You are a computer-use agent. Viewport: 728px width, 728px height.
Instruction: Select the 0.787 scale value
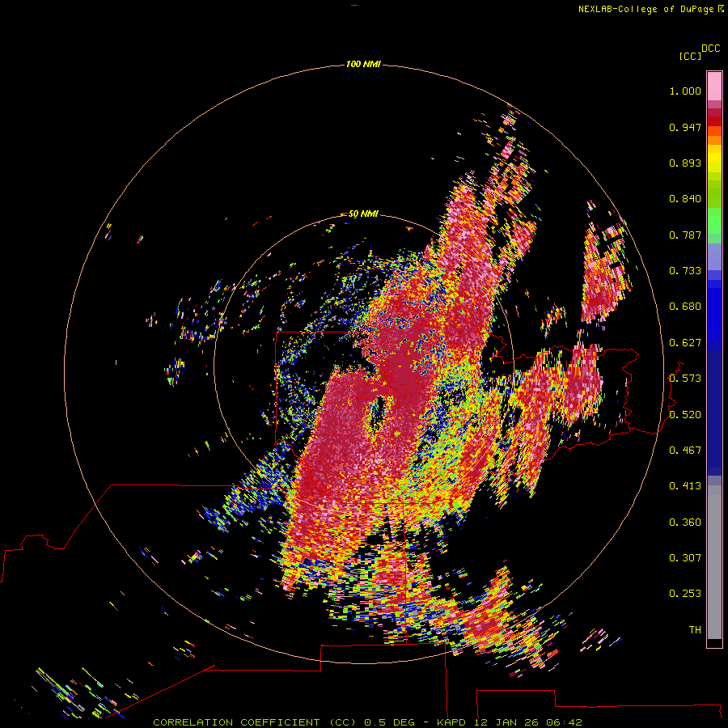pyautogui.click(x=685, y=235)
